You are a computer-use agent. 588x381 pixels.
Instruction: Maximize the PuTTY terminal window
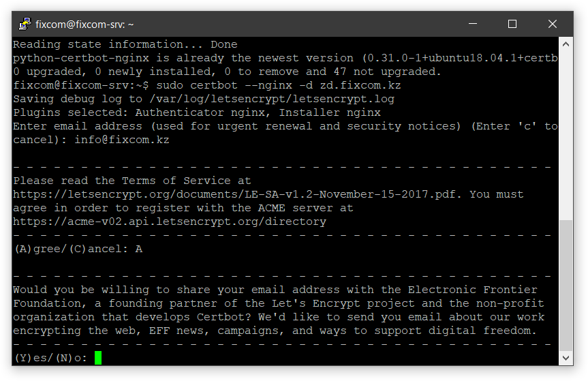pyautogui.click(x=512, y=24)
